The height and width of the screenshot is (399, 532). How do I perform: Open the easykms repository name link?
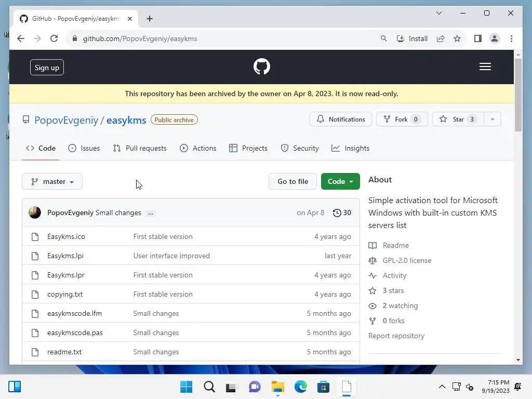[126, 120]
